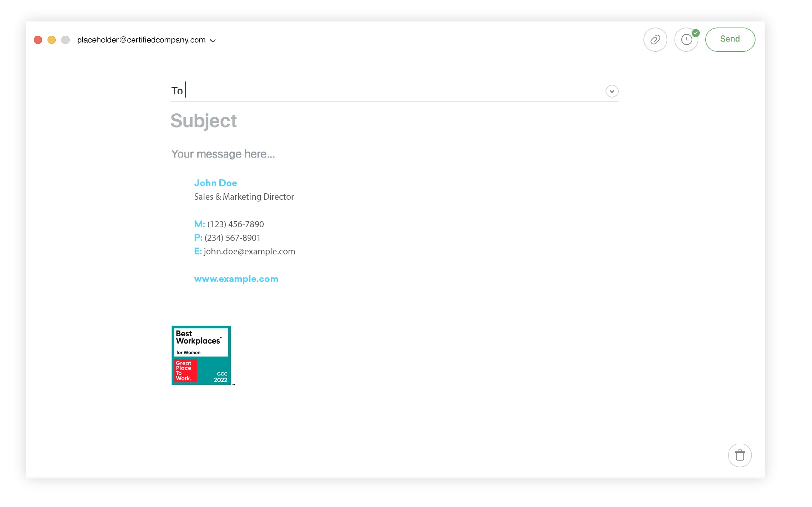The image size is (812, 507).
Task: Click the message body placeholder text
Action: [223, 154]
